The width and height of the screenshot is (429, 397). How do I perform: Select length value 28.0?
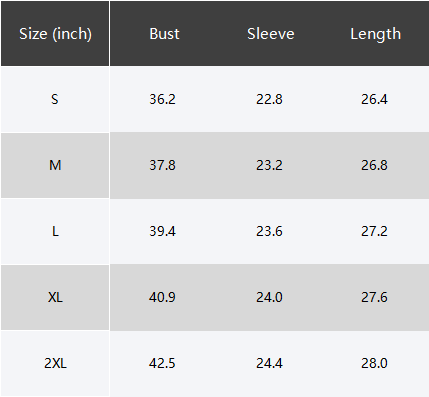374,363
